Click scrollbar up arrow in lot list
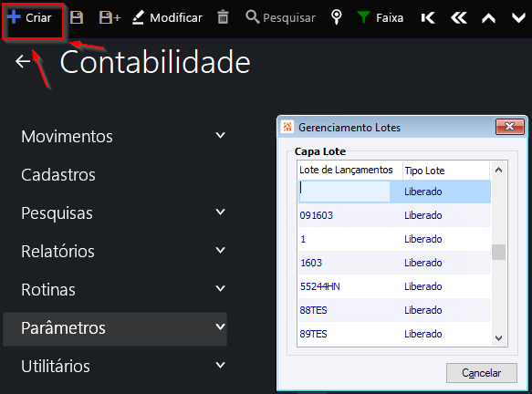The height and width of the screenshot is (394, 532). [498, 170]
